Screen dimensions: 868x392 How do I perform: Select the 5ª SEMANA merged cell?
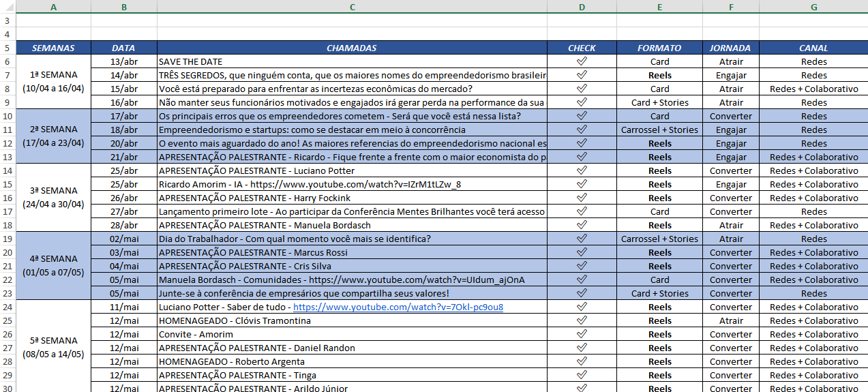click(53, 346)
